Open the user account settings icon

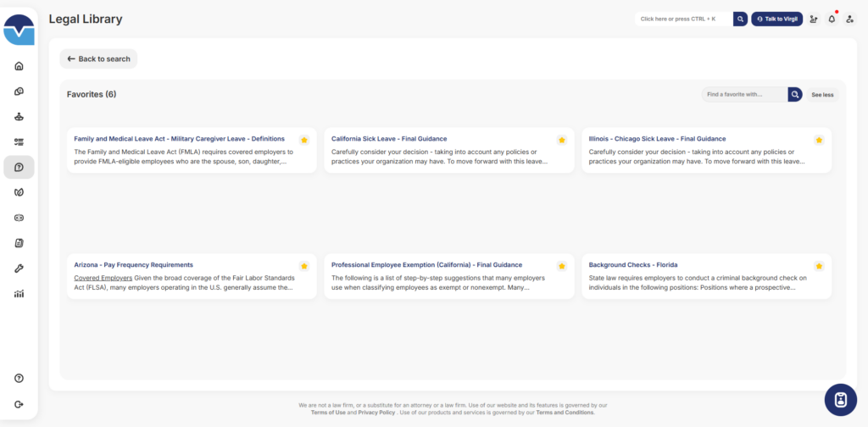click(849, 19)
